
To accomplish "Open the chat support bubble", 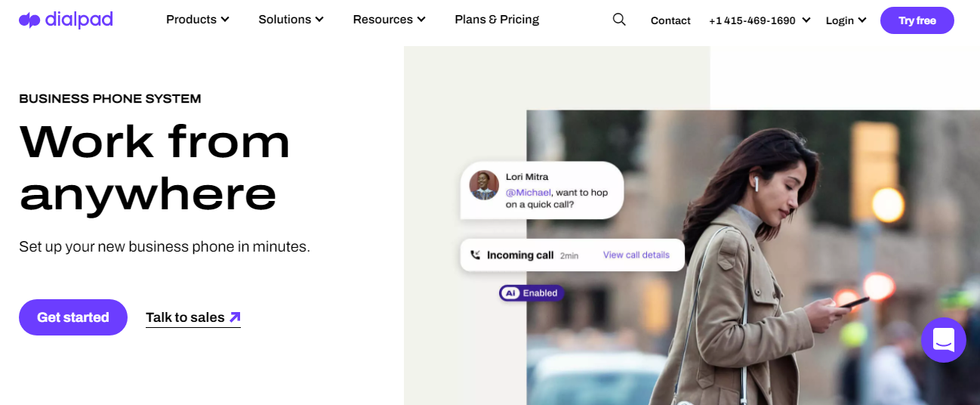I will (x=943, y=340).
